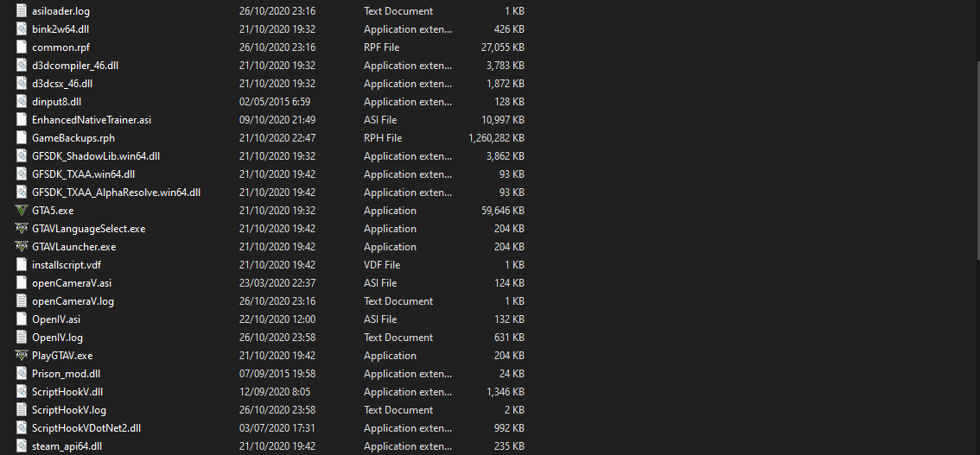Click the GFSDK_TXAA_AlphaResolve.win64.dll file icon
Viewport: 980px width, 455px height.
(x=22, y=193)
